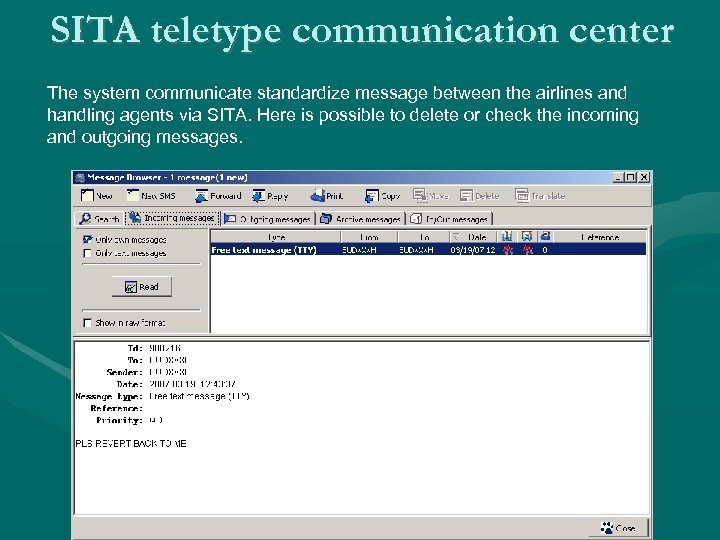This screenshot has height=540, width=720.
Task: Toggle Only own messages checkbox
Action: (87, 240)
